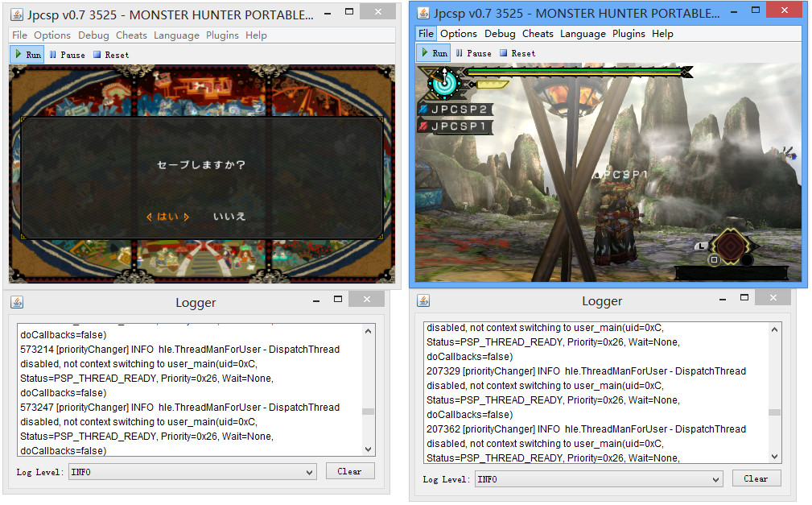Viewport: 812px width, 505px height.
Task: Click scroll-down arrow in right Logger
Action: coord(775,457)
